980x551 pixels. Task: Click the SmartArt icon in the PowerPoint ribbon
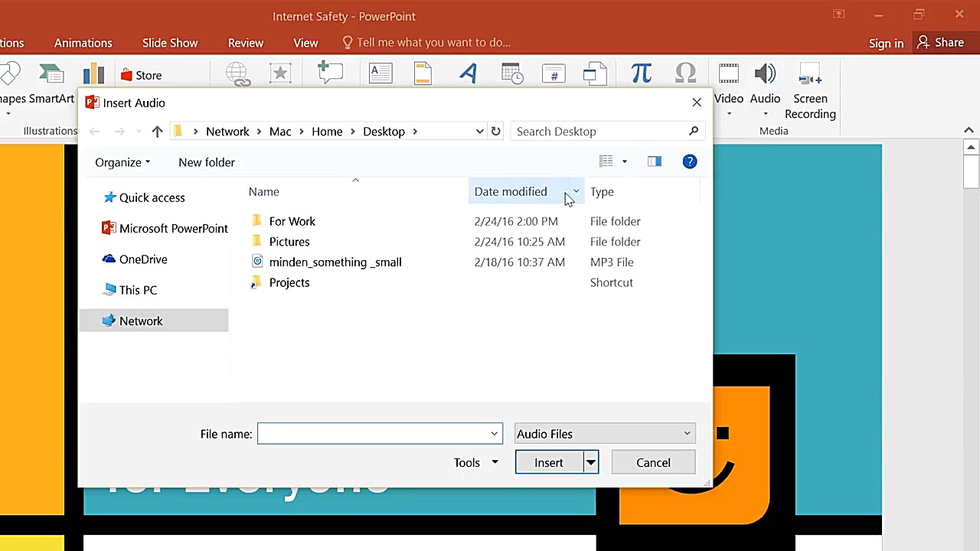click(51, 74)
